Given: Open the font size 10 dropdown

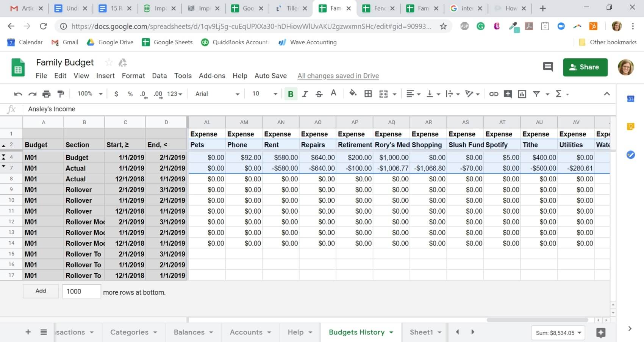Looking at the screenshot, I should [x=265, y=94].
